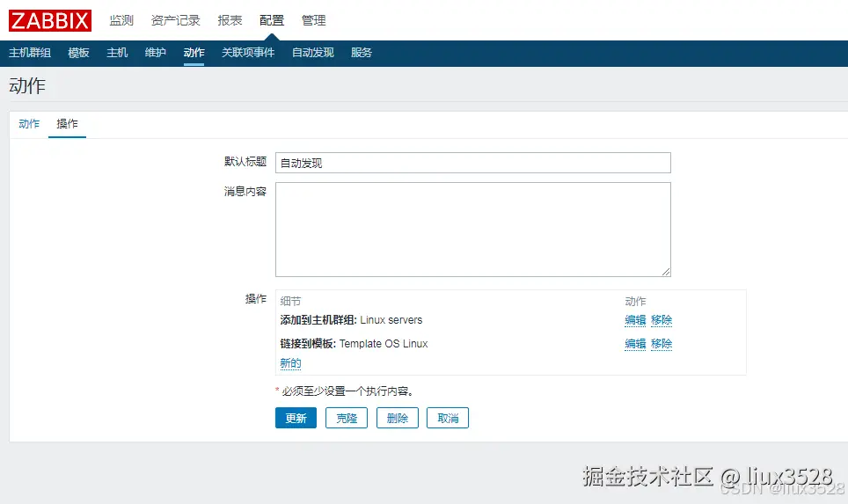
Task: Open the 报表 top menu
Action: [230, 20]
